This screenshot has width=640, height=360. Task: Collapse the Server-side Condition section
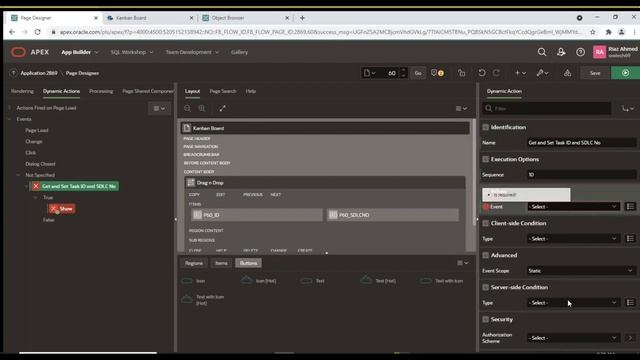click(x=485, y=288)
